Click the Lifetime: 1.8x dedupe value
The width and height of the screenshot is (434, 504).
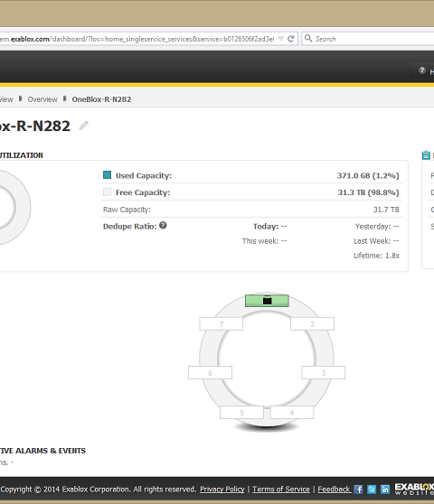pyautogui.click(x=376, y=256)
